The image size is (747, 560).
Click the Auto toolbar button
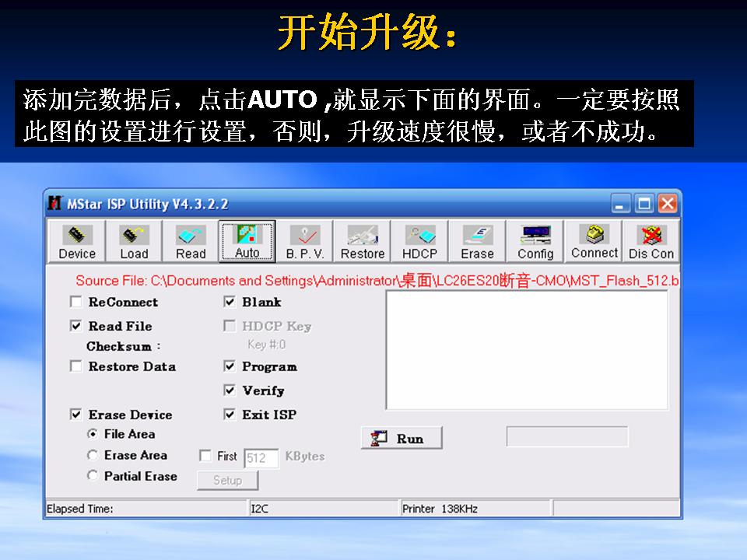pyautogui.click(x=247, y=242)
